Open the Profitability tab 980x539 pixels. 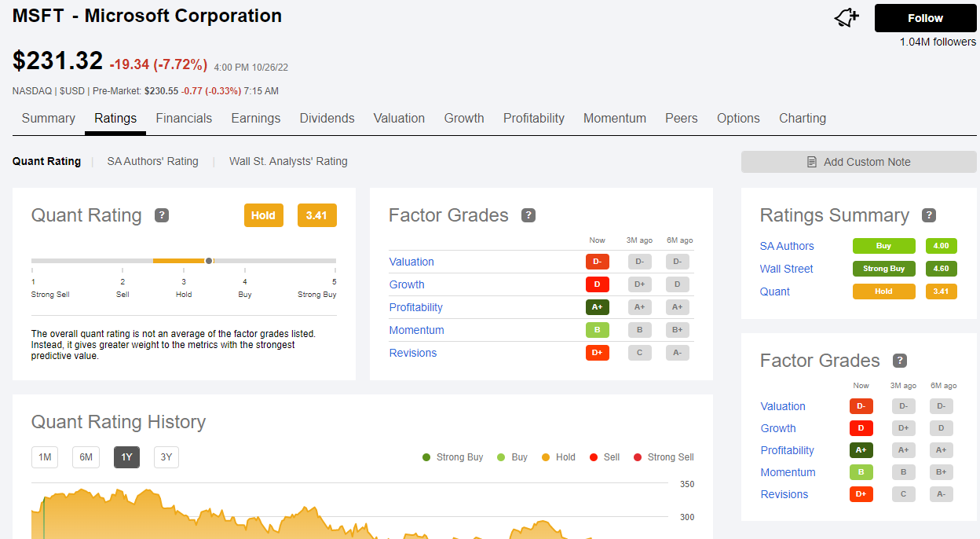(x=534, y=119)
